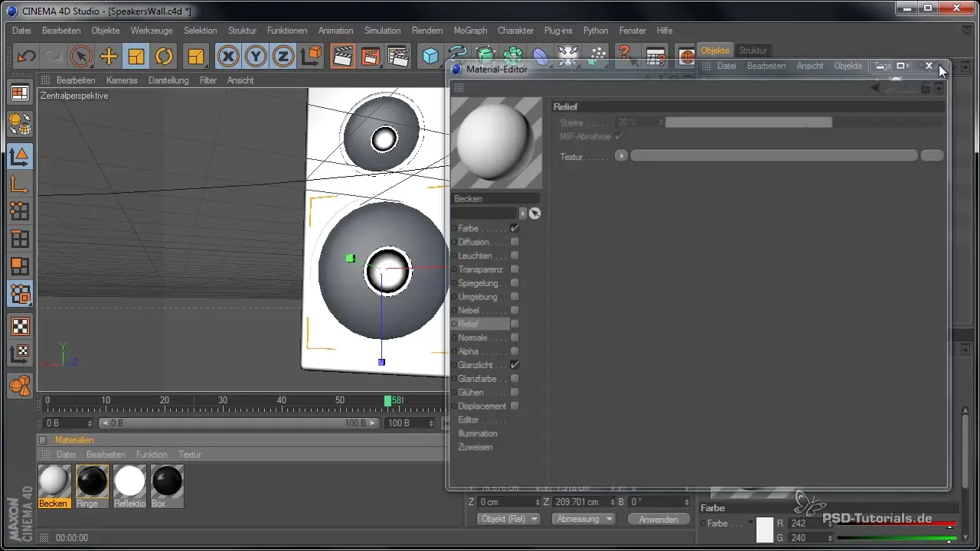Image resolution: width=980 pixels, height=551 pixels.
Task: Select the Box material thumbnail
Action: click(167, 481)
